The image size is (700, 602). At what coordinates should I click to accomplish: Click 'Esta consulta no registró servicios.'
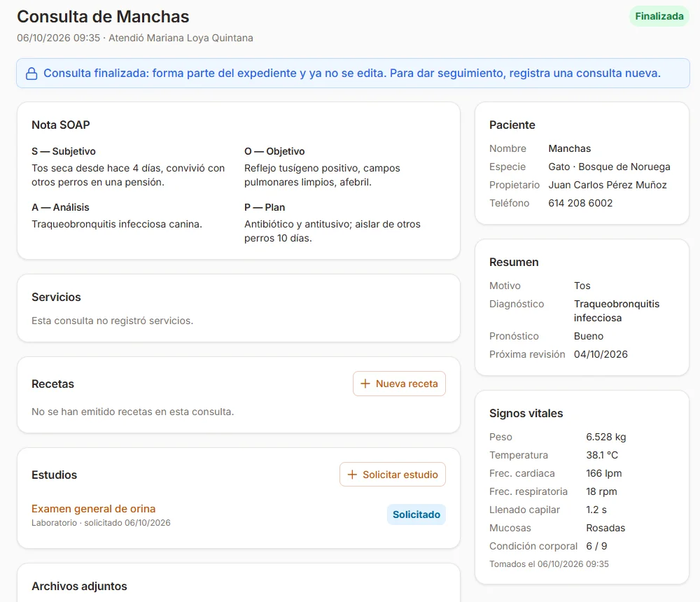click(112, 321)
